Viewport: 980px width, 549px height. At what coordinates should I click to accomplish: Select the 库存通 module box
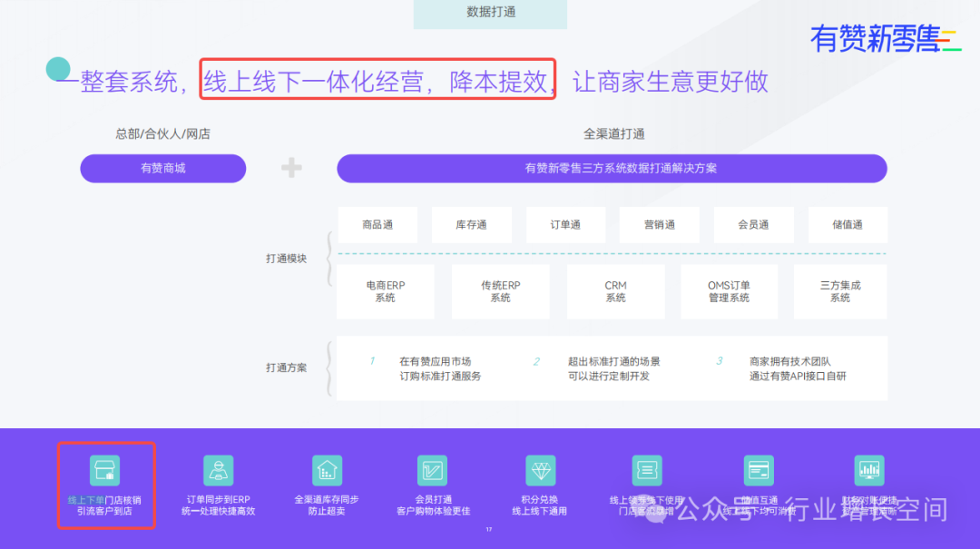point(471,224)
